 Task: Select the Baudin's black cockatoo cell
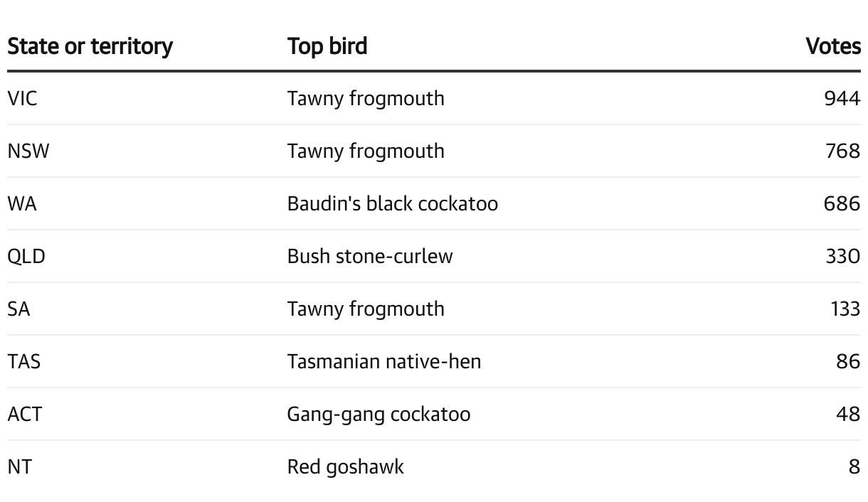tap(392, 203)
